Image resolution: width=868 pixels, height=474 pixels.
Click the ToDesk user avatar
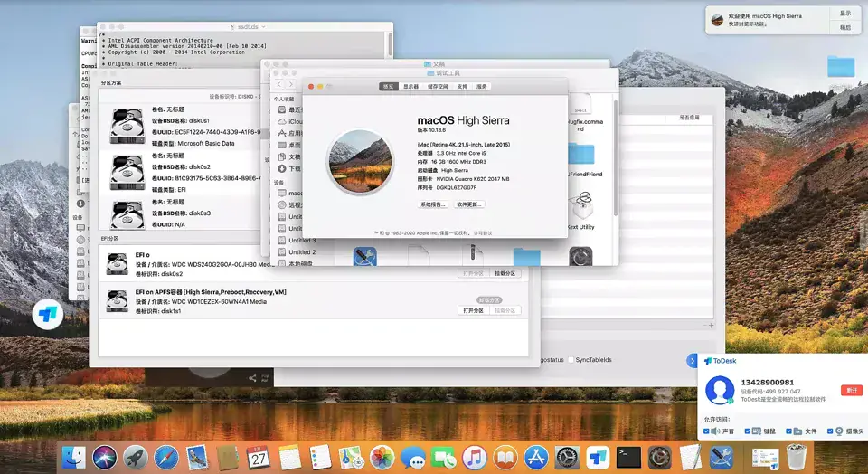(720, 389)
